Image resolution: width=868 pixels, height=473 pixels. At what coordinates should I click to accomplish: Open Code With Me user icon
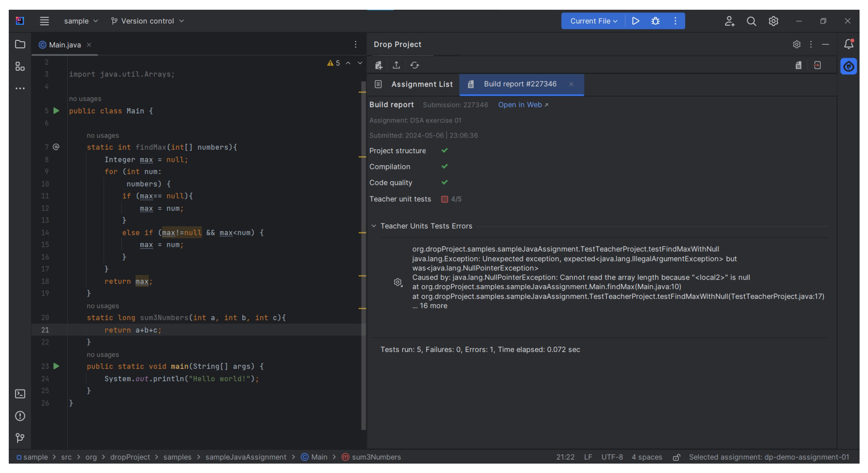click(x=729, y=21)
